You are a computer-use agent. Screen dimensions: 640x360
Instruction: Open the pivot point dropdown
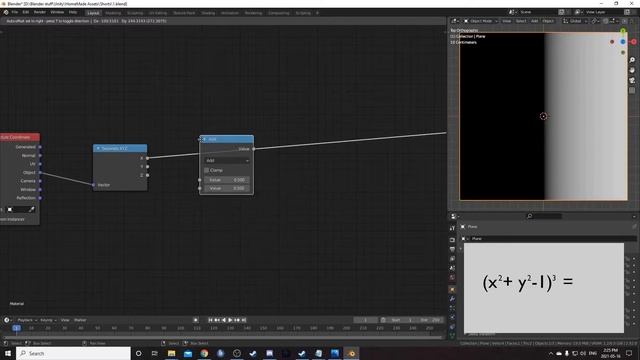click(595, 21)
